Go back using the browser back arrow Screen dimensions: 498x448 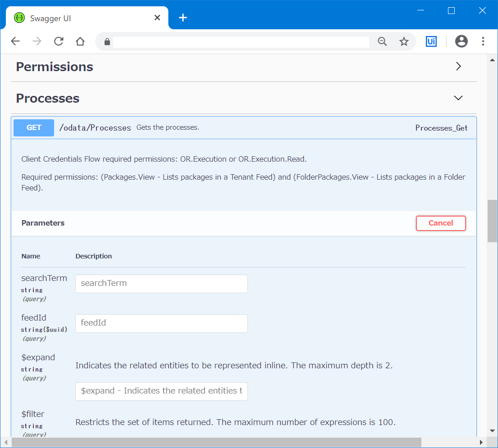(15, 41)
